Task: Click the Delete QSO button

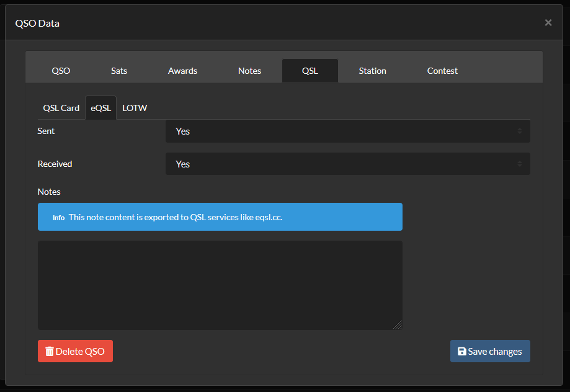Action: coord(75,351)
